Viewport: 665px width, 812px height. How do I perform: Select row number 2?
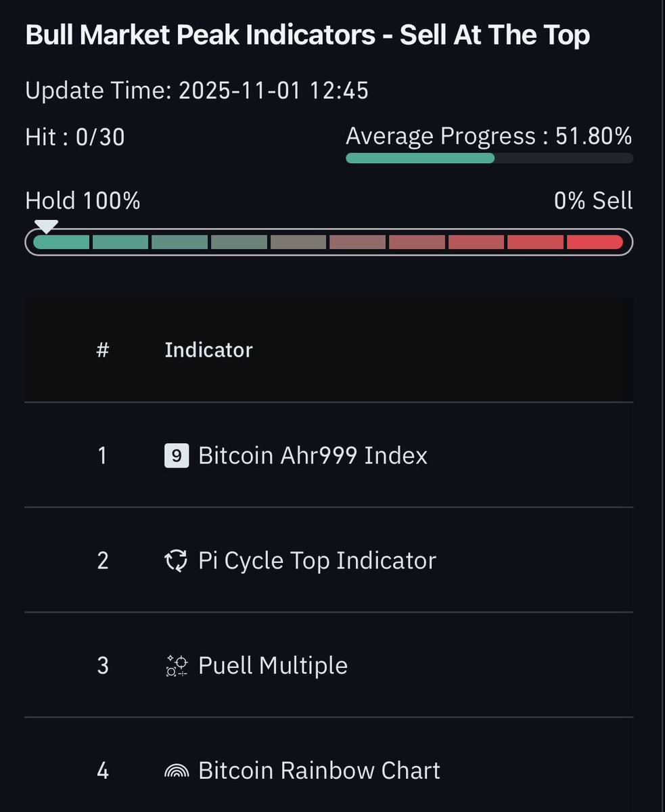click(103, 561)
